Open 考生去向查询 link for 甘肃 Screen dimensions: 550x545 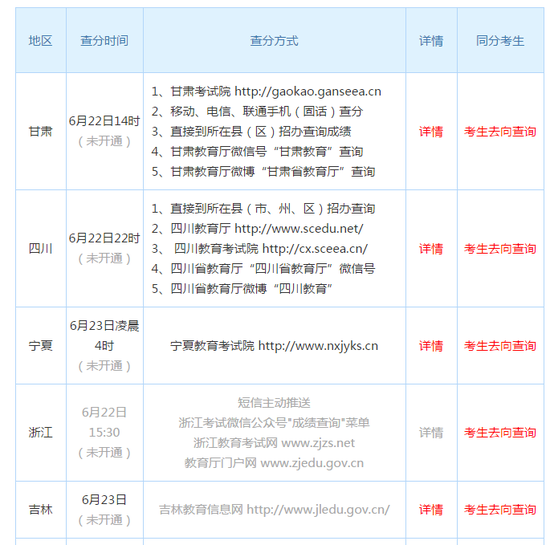coord(500,132)
